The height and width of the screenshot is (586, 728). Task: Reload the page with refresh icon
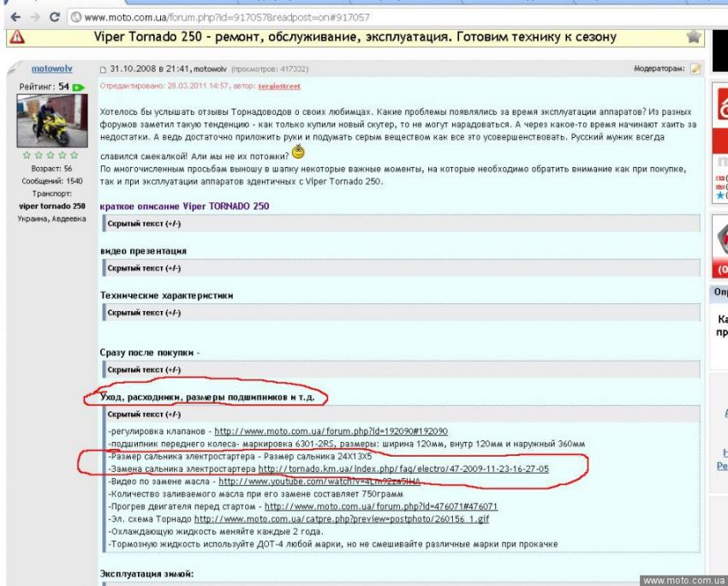pos(55,17)
